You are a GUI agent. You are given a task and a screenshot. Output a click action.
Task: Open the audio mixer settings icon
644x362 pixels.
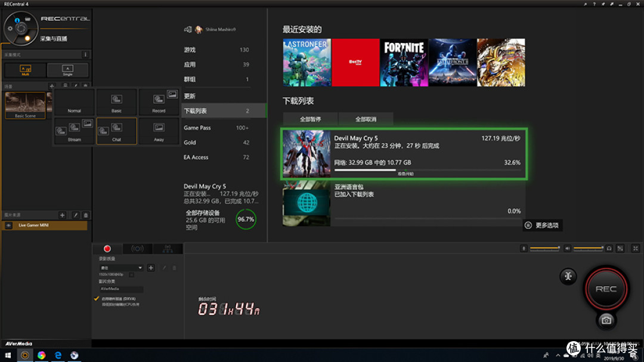point(620,248)
